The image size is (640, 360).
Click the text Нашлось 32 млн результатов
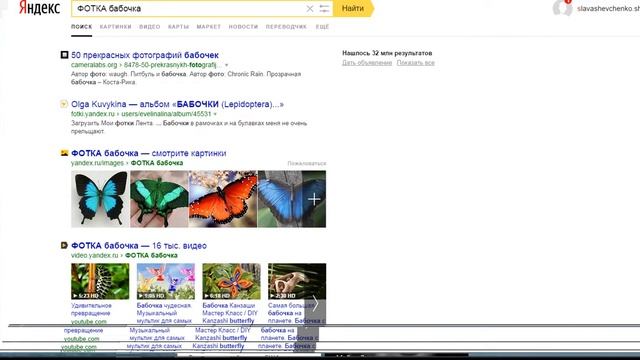tap(387, 53)
